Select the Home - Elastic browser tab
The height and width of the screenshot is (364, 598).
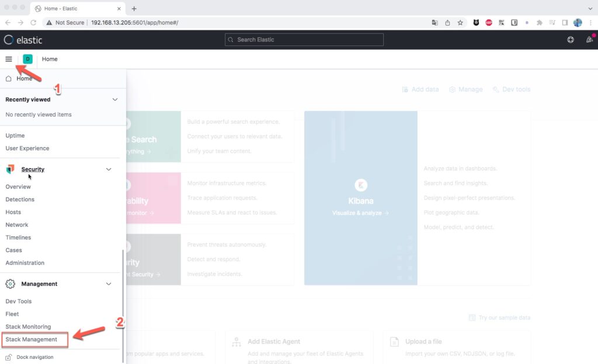point(78,8)
